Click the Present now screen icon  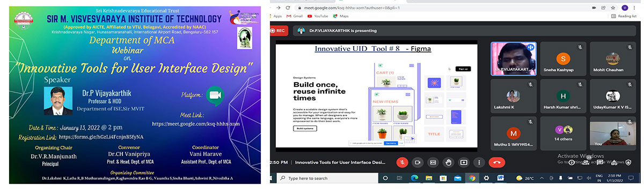(x=464, y=162)
